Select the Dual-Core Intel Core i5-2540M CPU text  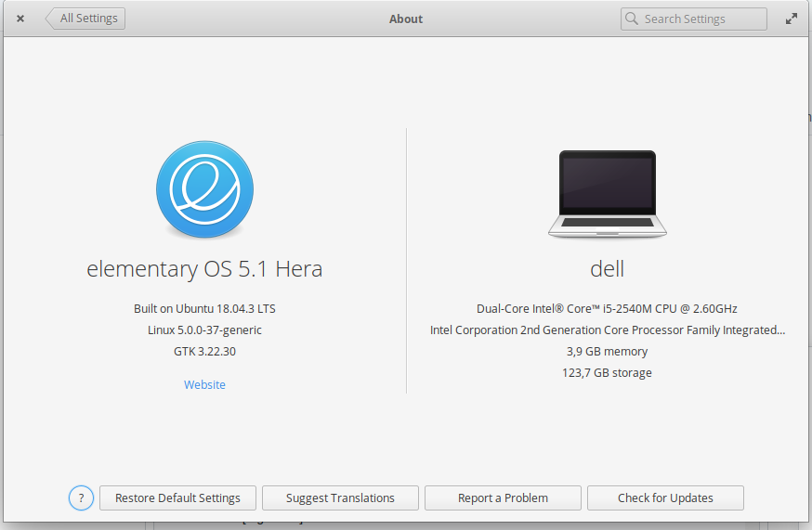(x=607, y=308)
